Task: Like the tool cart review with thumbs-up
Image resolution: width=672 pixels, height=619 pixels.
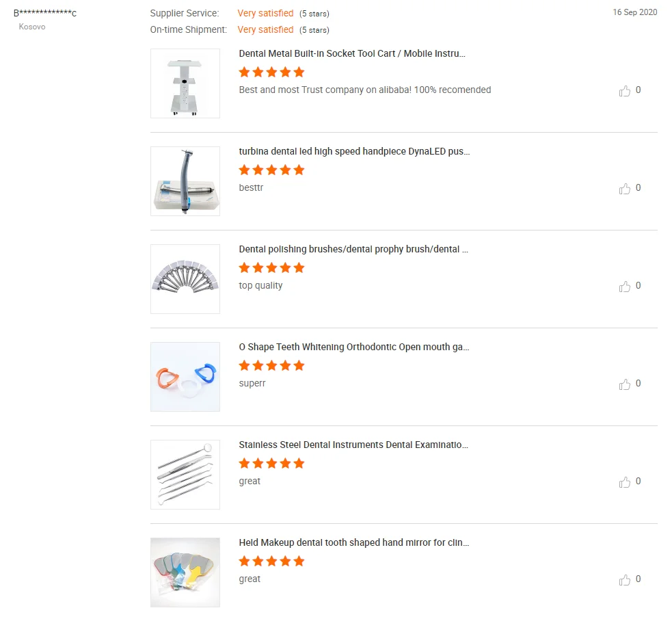Action: (625, 90)
